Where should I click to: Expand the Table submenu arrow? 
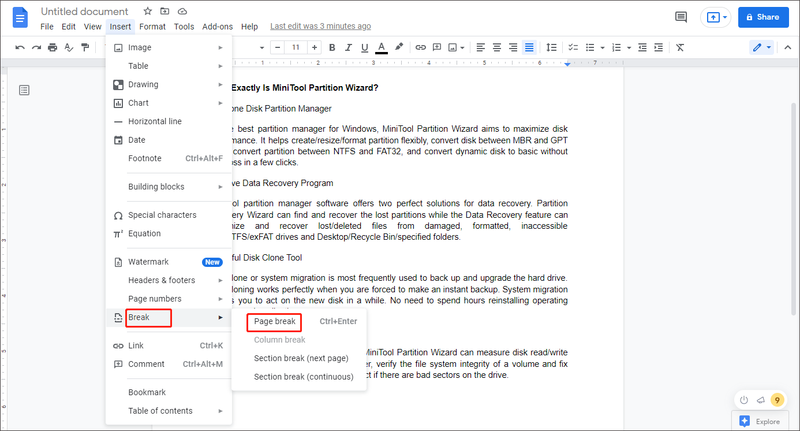(220, 66)
